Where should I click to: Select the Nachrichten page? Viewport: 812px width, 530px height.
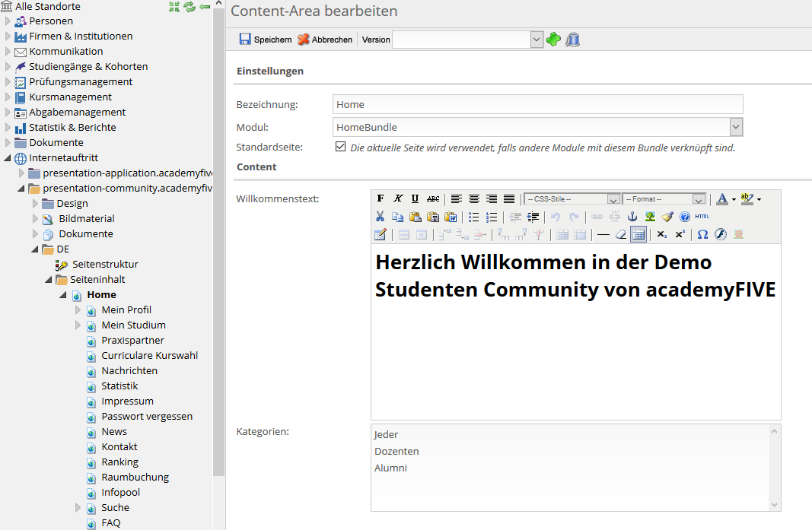pyautogui.click(x=129, y=370)
